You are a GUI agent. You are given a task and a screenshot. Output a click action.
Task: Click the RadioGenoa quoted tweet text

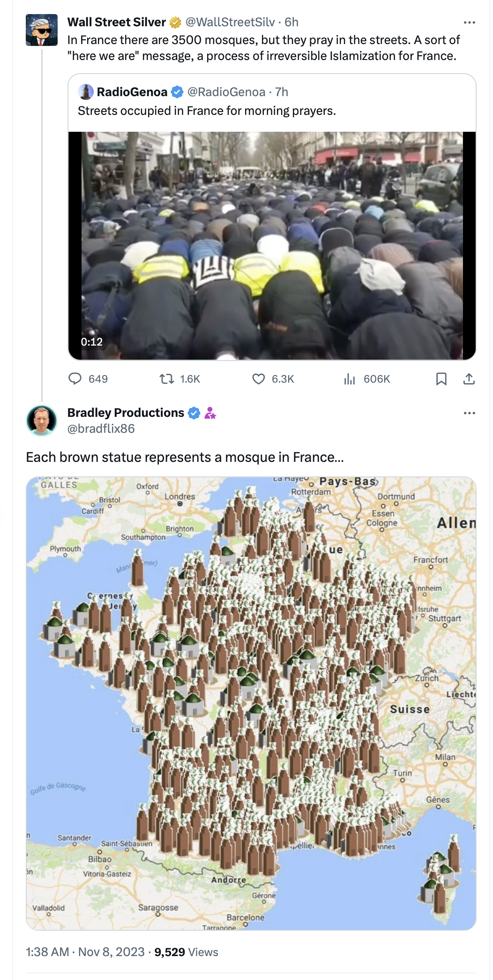(x=207, y=111)
